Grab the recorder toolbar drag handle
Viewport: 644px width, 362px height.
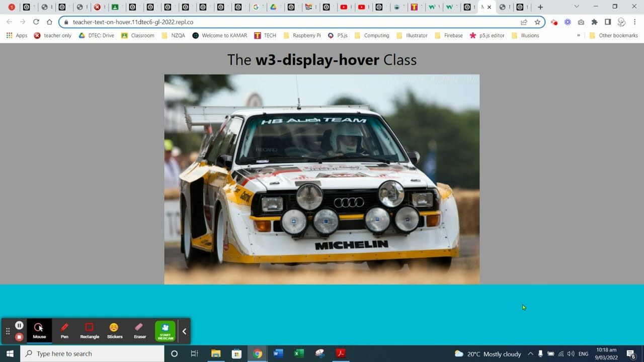pos(8,331)
